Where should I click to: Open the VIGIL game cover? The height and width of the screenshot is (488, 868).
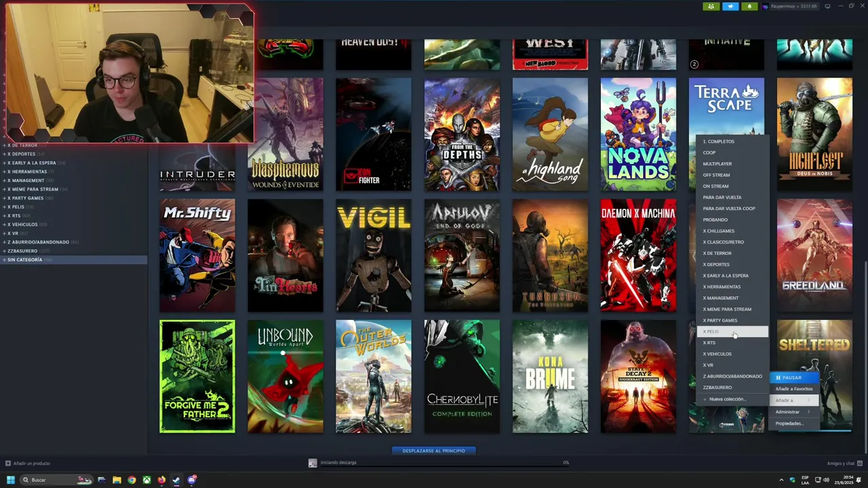[374, 256]
